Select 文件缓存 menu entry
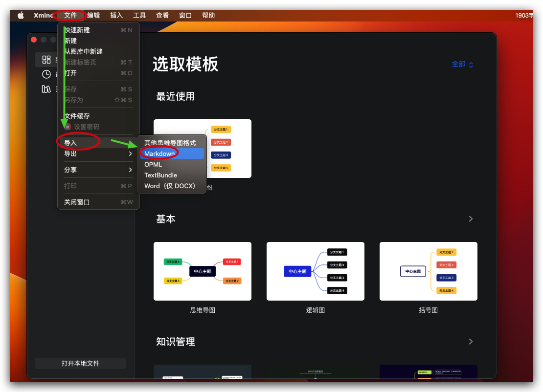 pos(98,116)
